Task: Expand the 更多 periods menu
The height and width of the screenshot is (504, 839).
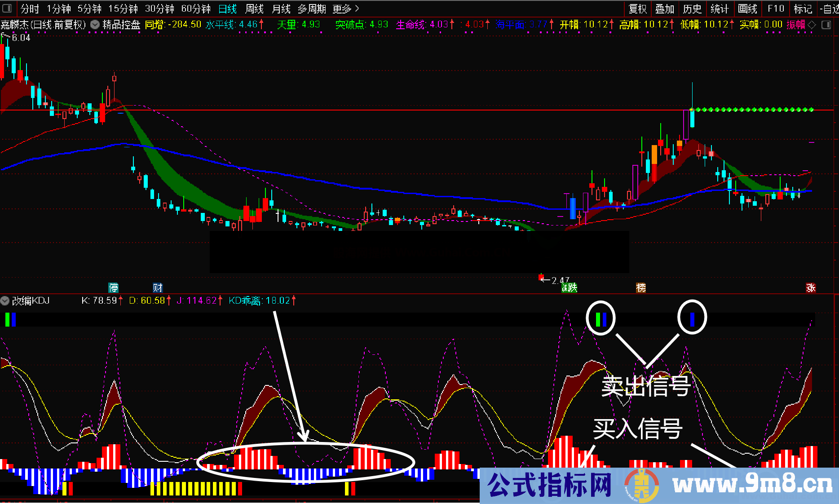Action: [346, 9]
